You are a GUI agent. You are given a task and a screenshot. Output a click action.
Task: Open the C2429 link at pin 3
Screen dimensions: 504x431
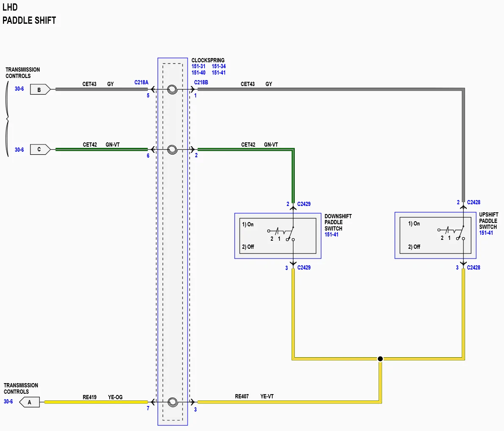tap(304, 267)
